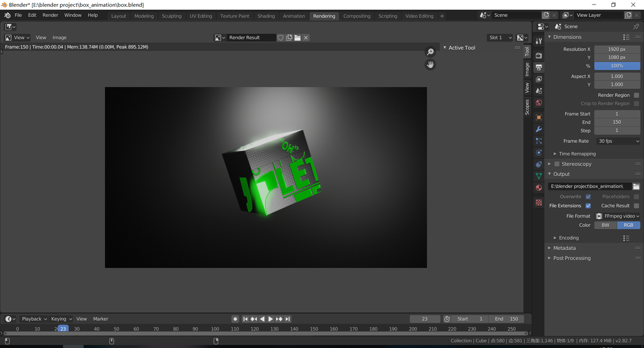This screenshot has height=348, width=644.
Task: Select BW color mode
Action: click(x=606, y=225)
